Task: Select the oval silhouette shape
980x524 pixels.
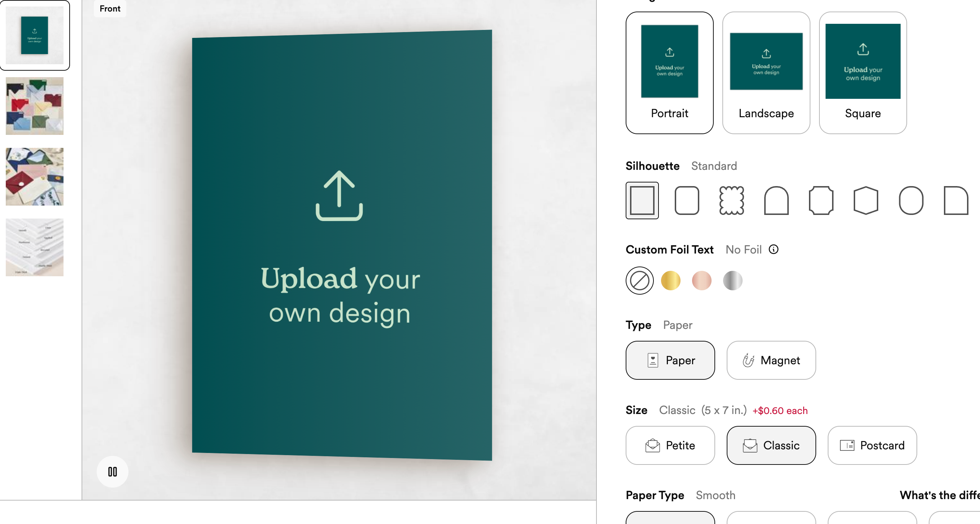Action: click(910, 201)
